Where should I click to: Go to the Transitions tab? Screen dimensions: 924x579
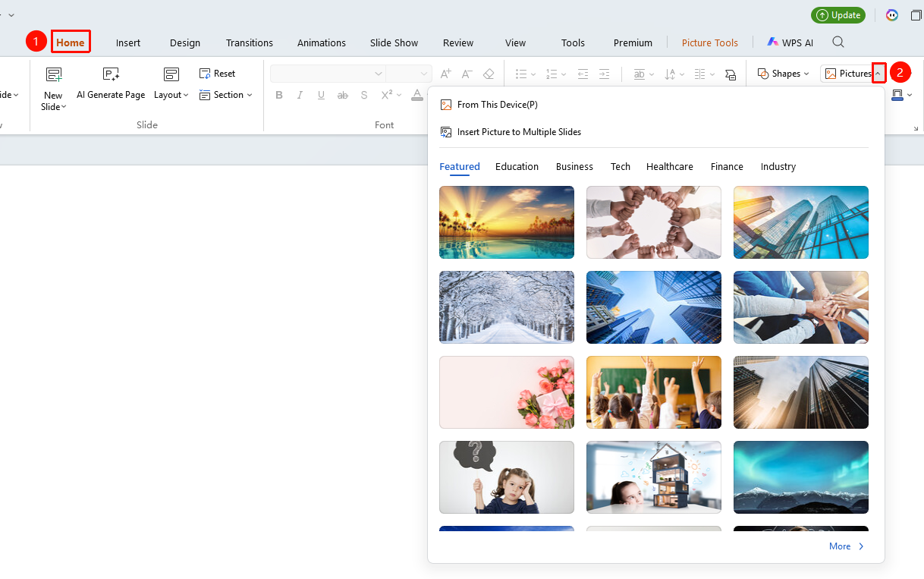[250, 42]
